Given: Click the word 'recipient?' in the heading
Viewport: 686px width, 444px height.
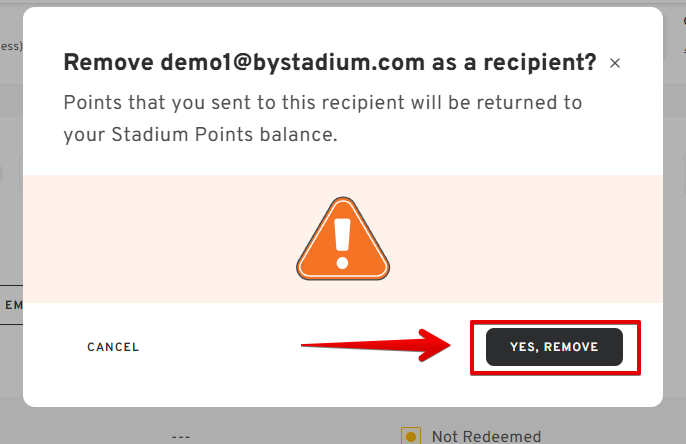Looking at the screenshot, I should (540, 62).
